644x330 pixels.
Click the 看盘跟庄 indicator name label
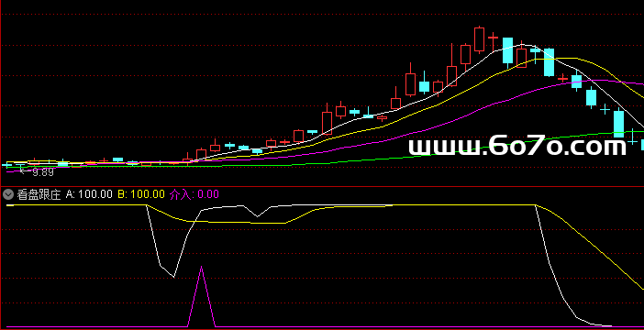(39, 194)
